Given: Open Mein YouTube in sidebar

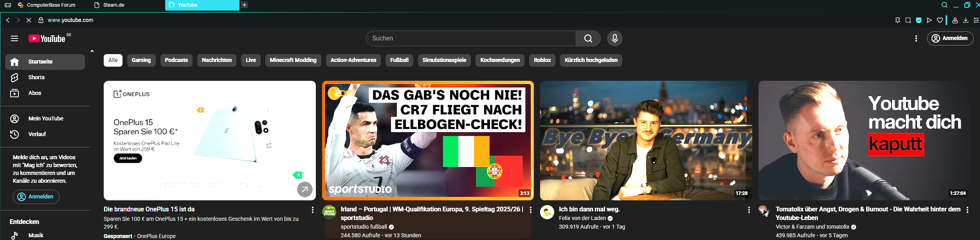Looking at the screenshot, I should click(45, 118).
